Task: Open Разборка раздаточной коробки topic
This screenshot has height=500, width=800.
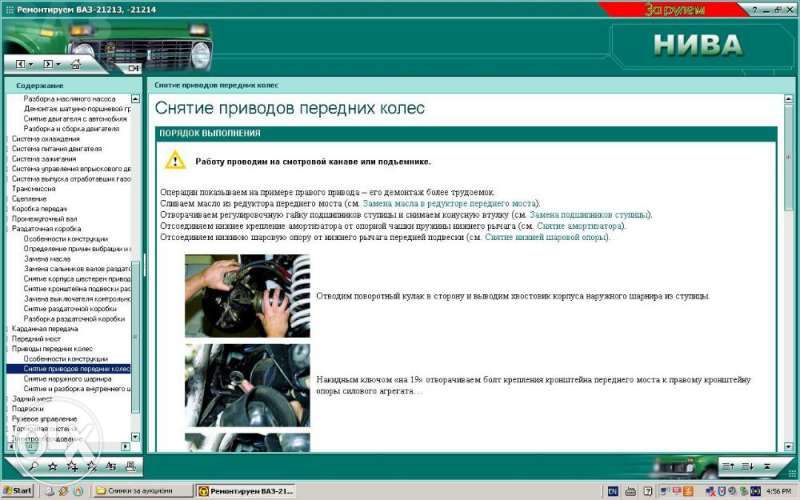Action: (x=74, y=318)
